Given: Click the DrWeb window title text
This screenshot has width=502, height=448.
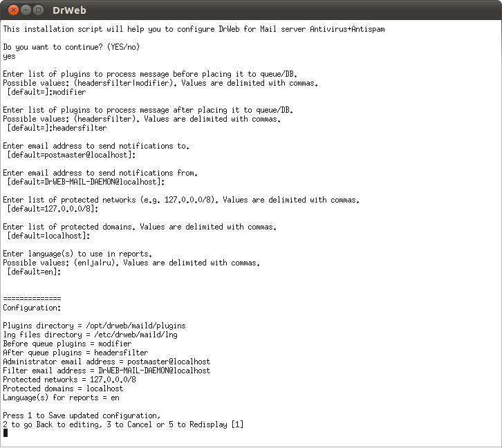Looking at the screenshot, I should pos(69,10).
